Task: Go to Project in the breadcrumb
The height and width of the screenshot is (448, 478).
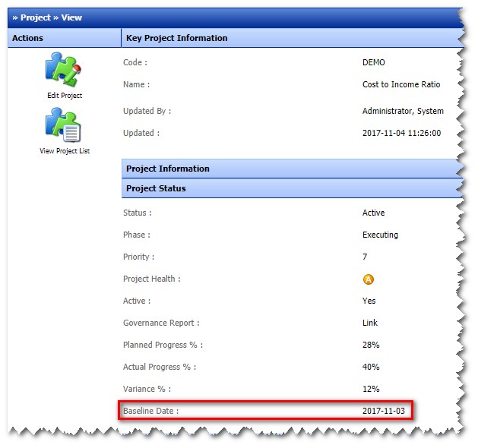Action: (x=36, y=17)
